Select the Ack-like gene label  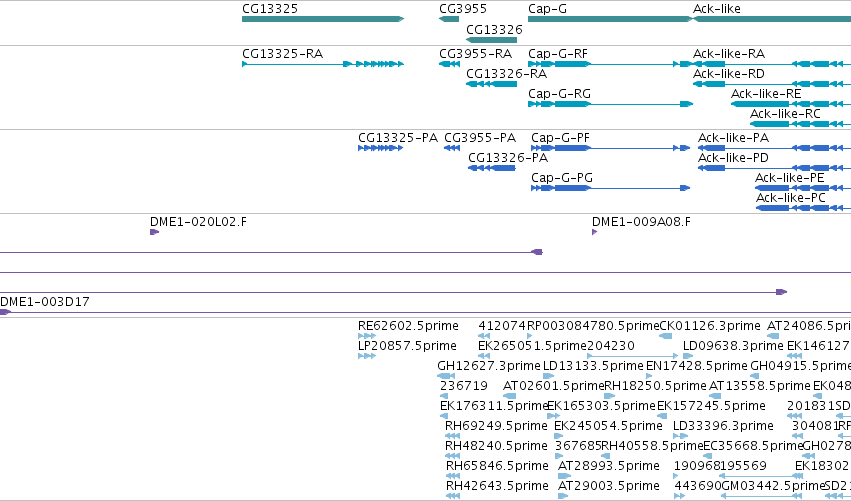[x=716, y=9]
